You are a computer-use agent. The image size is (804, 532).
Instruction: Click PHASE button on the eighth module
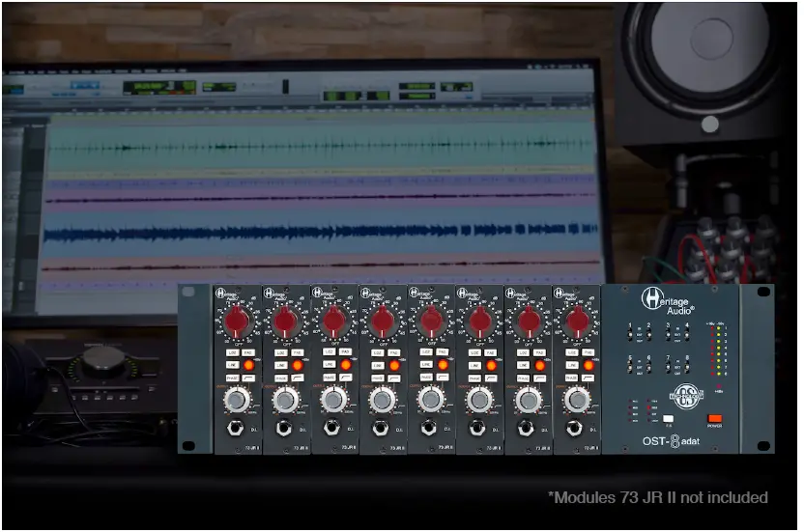tap(571, 378)
